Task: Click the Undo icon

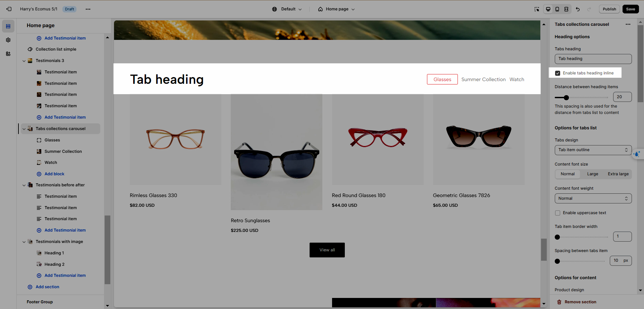Action: (x=578, y=9)
